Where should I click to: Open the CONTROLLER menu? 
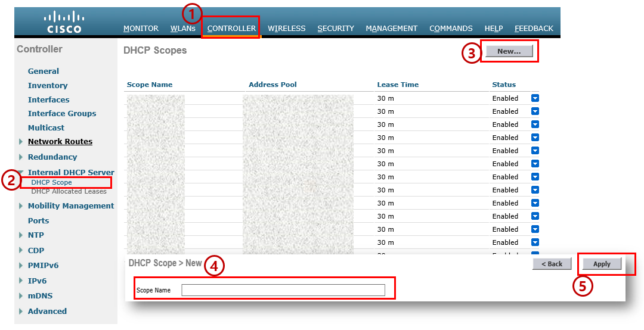(x=231, y=29)
